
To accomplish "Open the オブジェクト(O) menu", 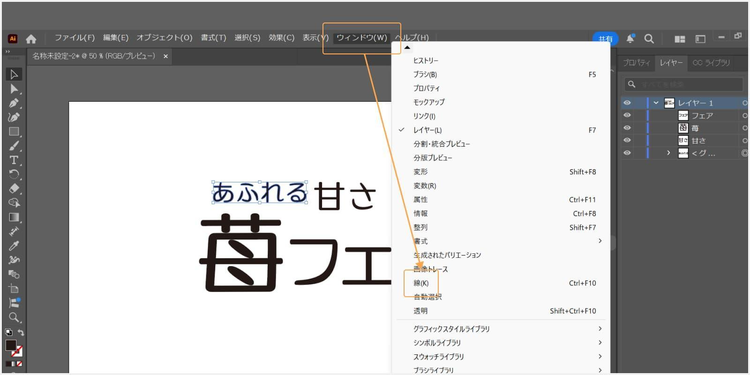I will 165,38.
